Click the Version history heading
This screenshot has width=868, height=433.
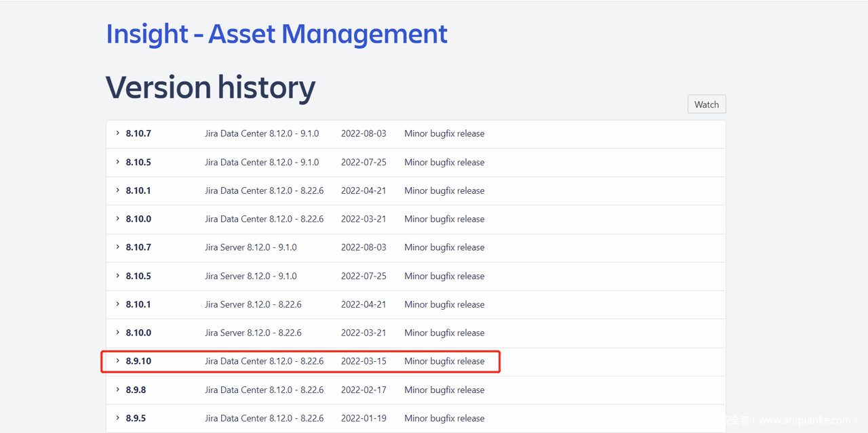point(210,87)
